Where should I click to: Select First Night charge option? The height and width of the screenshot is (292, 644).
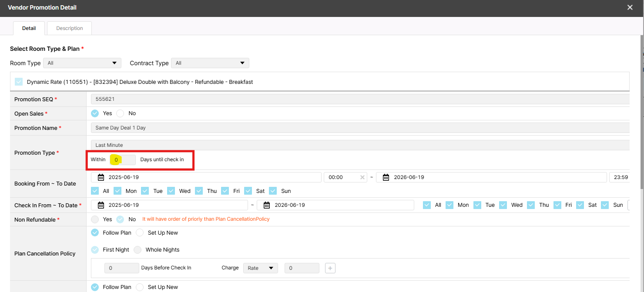[x=95, y=250]
